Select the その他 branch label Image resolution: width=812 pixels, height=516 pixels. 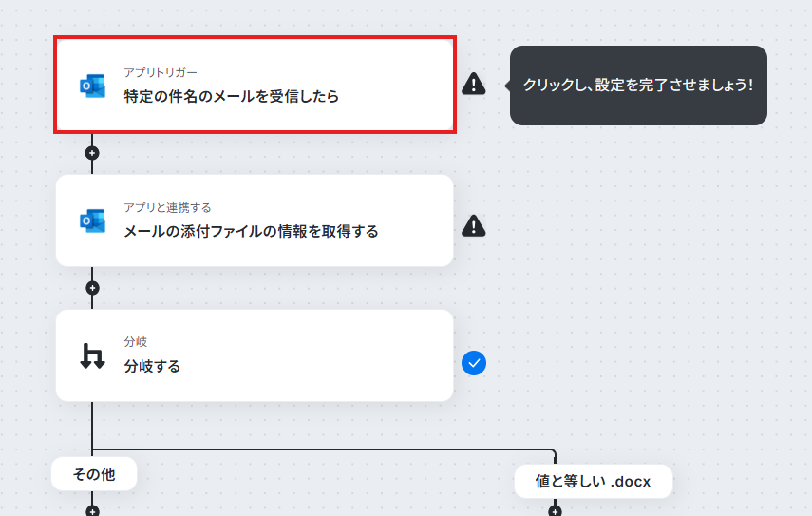94,474
